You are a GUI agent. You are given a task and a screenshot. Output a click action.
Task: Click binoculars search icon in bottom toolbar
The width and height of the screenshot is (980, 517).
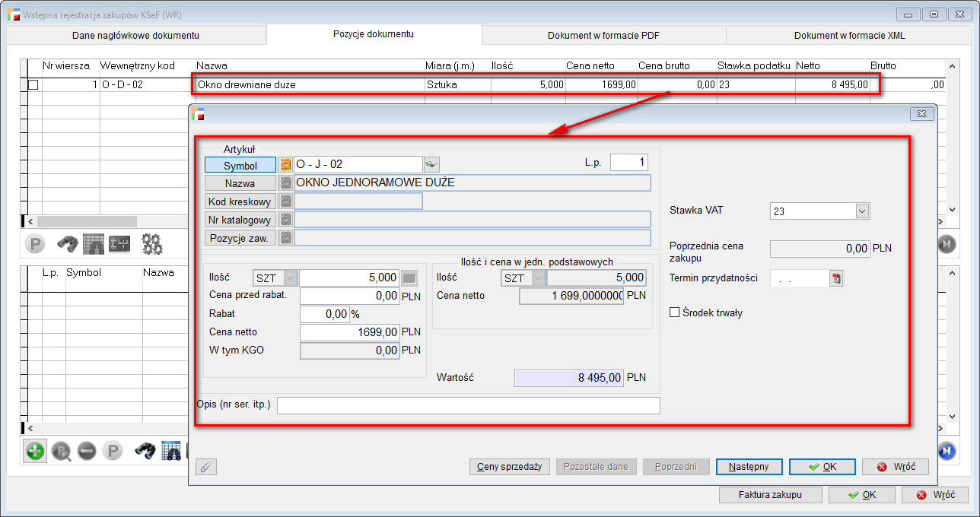[x=145, y=452]
